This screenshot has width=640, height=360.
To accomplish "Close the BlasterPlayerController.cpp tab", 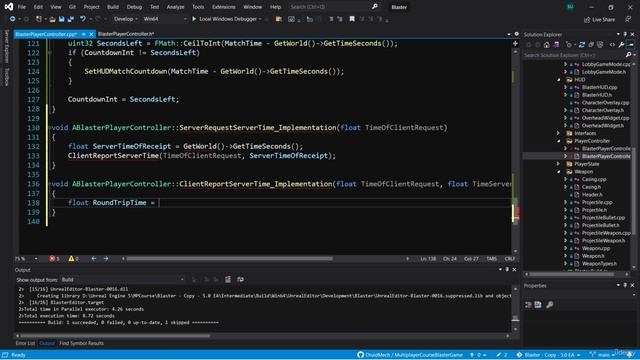I will (x=91, y=34).
